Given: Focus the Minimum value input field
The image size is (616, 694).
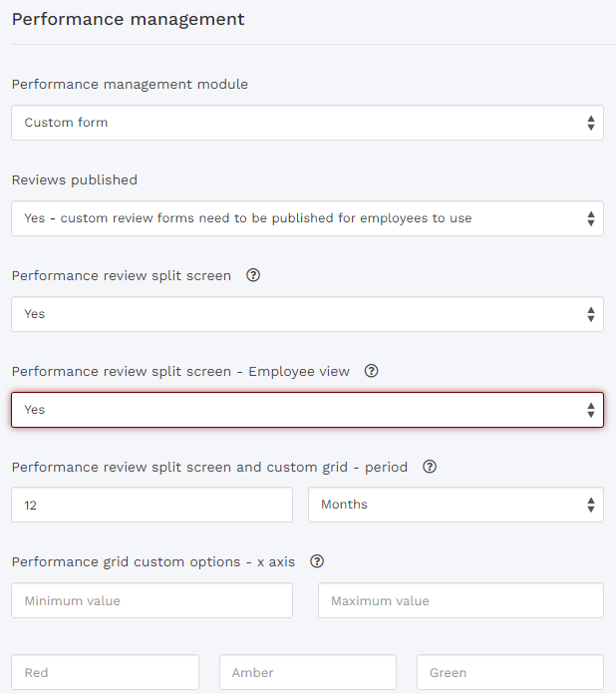Looking at the screenshot, I should pyautogui.click(x=152, y=601).
